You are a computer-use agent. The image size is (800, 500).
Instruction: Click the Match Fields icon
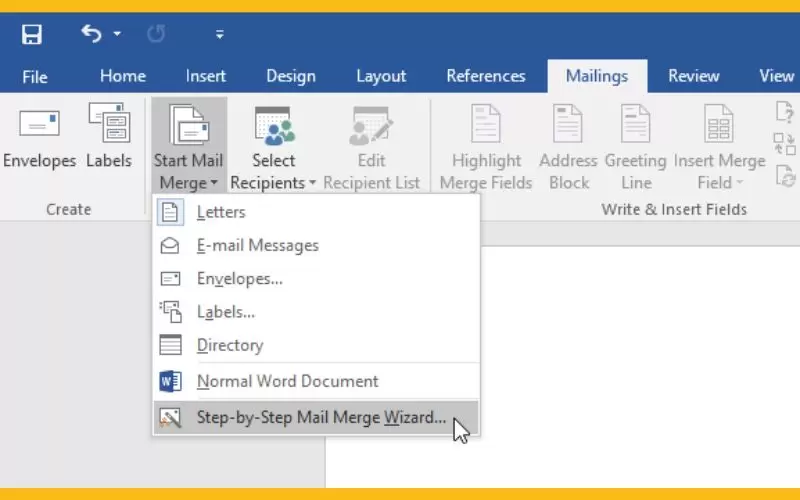(785, 144)
